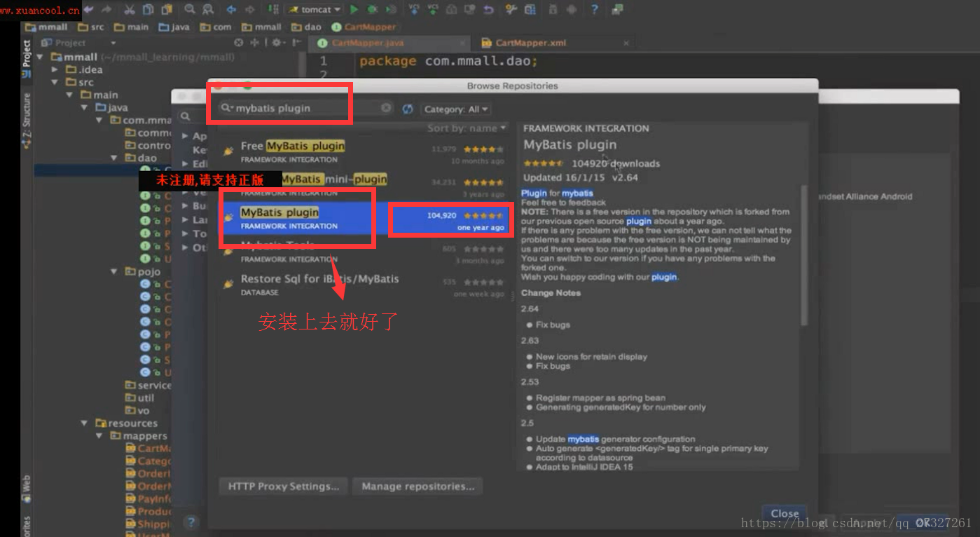Image resolution: width=980 pixels, height=537 pixels.
Task: Open the Category: All dropdown
Action: [455, 109]
